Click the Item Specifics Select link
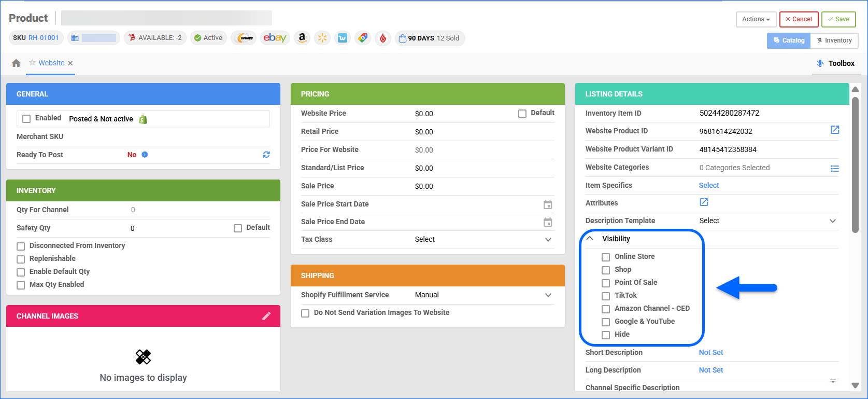Viewport: 868px width, 399px height. 708,185
